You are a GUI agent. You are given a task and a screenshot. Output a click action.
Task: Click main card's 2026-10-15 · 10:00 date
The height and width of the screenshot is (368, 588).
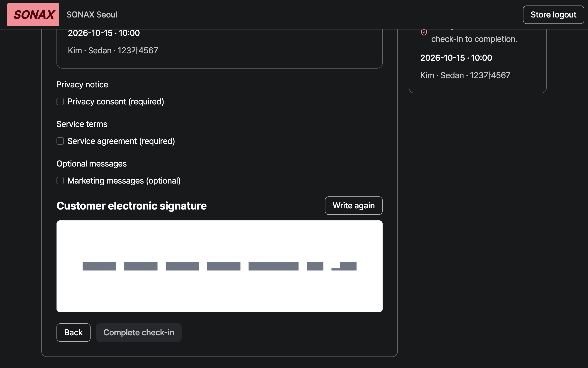pos(104,33)
